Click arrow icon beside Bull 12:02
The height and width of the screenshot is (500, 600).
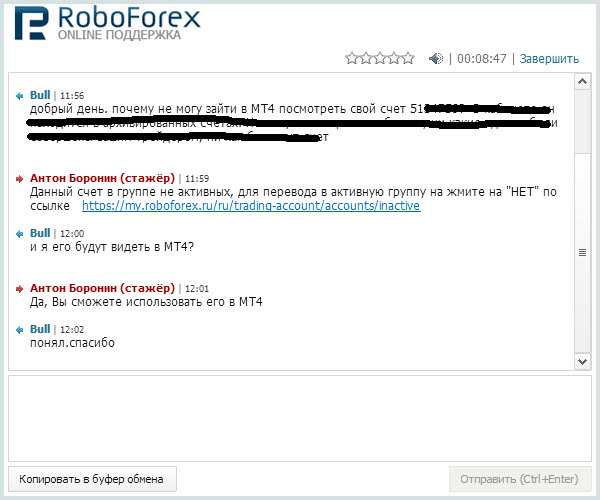coord(20,330)
